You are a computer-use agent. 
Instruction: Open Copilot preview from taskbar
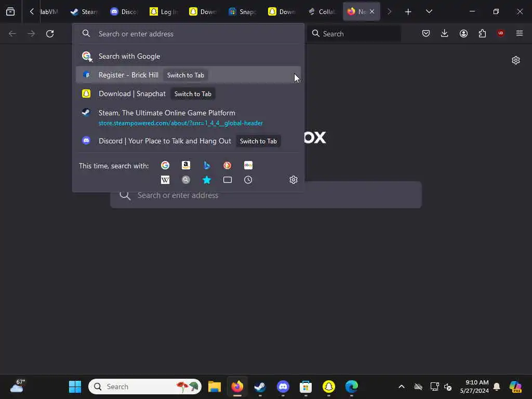515,387
